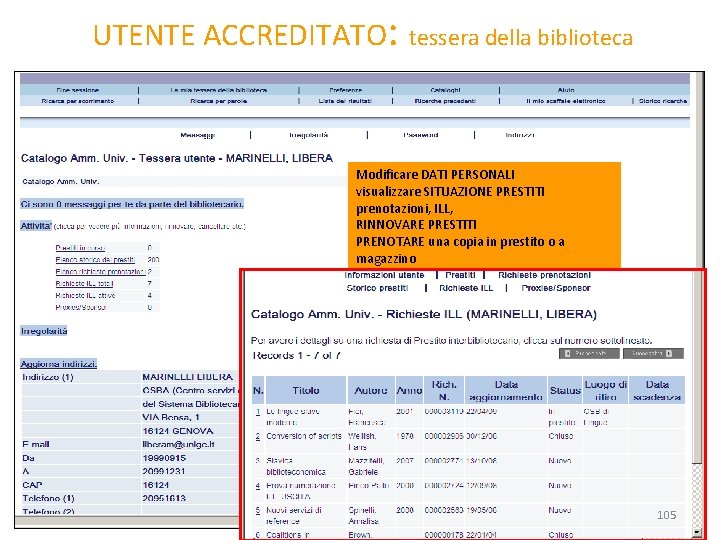
Task: Click the Attività heading link
Action: click(x=36, y=226)
